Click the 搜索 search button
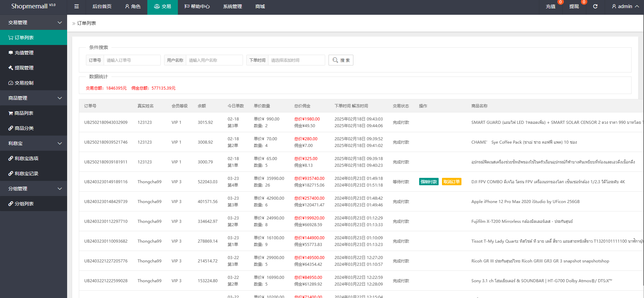The width and height of the screenshot is (644, 298). [341, 60]
